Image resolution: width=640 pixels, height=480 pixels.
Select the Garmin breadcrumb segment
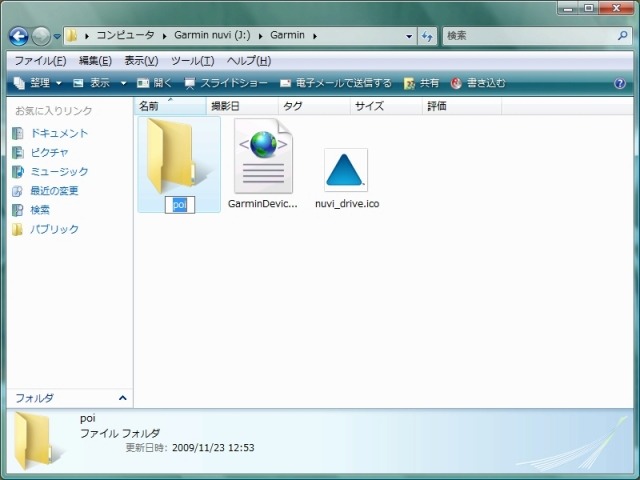(287, 35)
